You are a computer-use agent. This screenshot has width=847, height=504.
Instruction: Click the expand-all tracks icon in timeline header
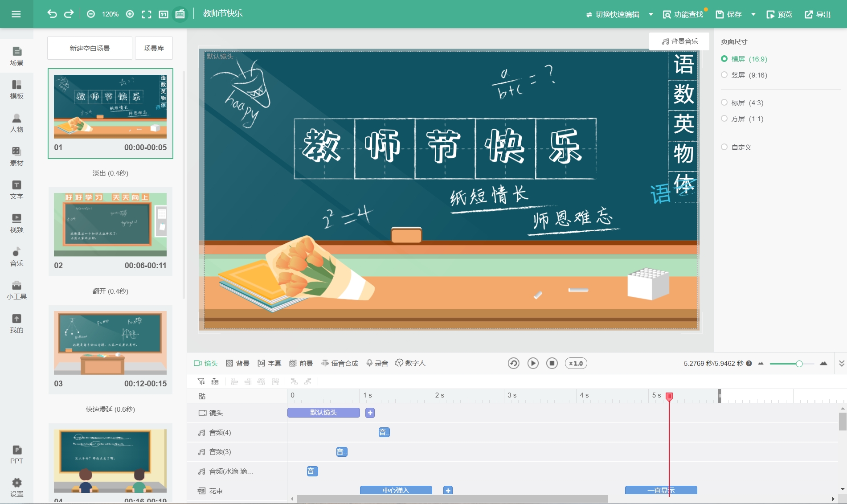pos(202,396)
